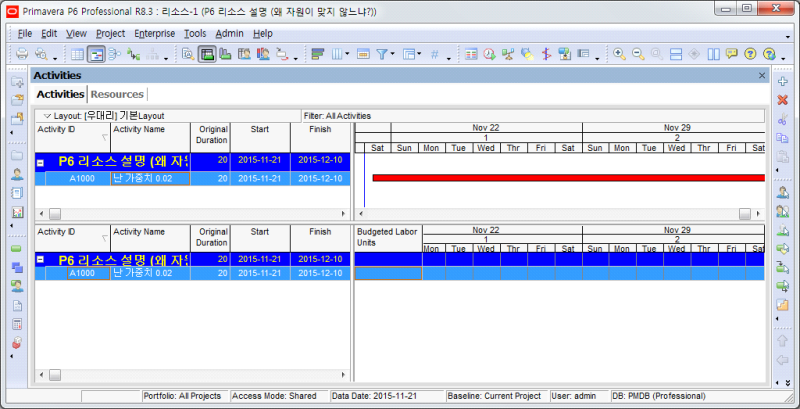This screenshot has width=800, height=409.
Task: Sort by top Activity ID column header
Action: point(72,137)
